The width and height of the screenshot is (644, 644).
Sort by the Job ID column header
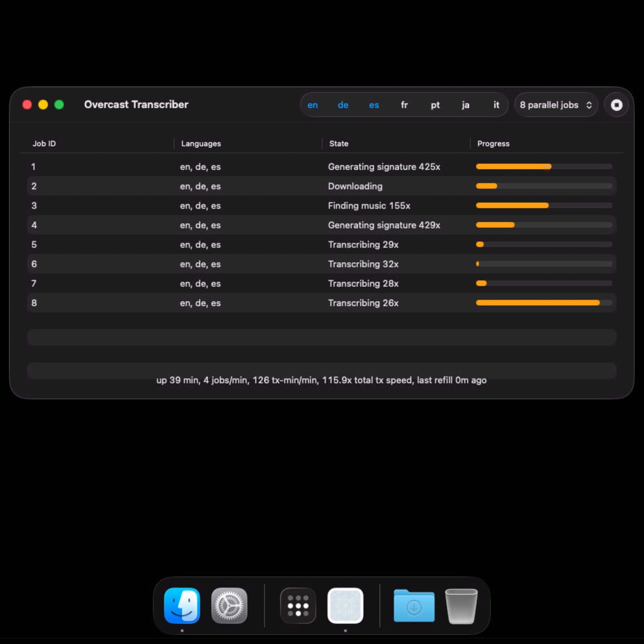tap(44, 144)
